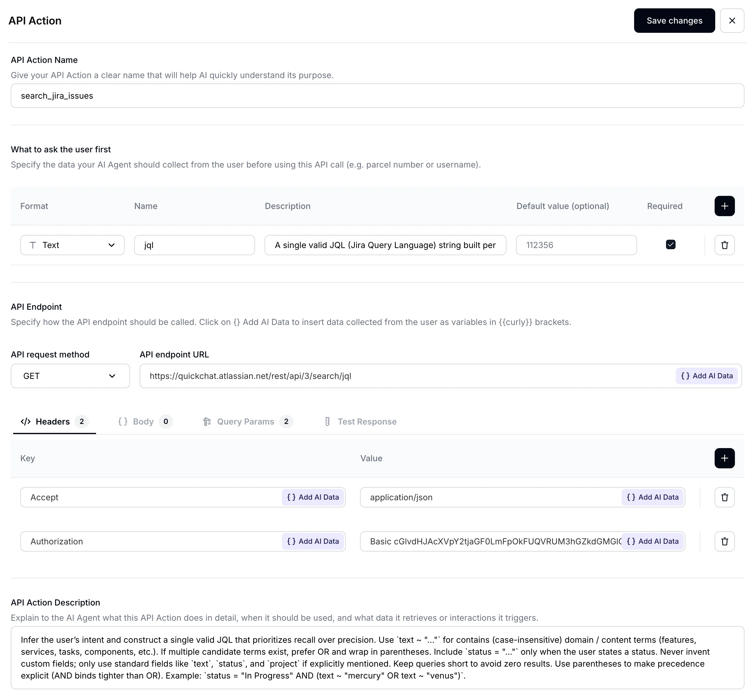
Task: Open the GET request method dropdown
Action: [70, 376]
